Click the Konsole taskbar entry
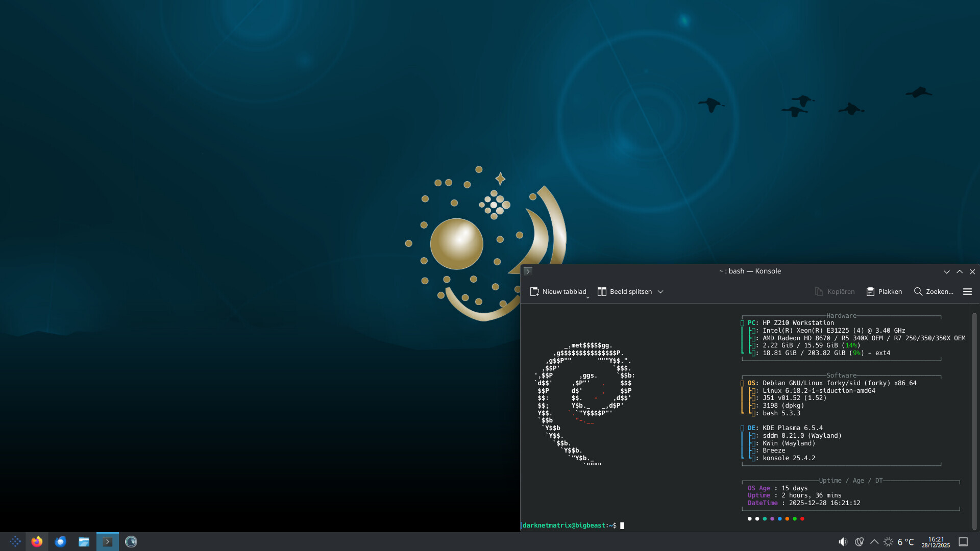This screenshot has height=551, width=980. click(107, 541)
